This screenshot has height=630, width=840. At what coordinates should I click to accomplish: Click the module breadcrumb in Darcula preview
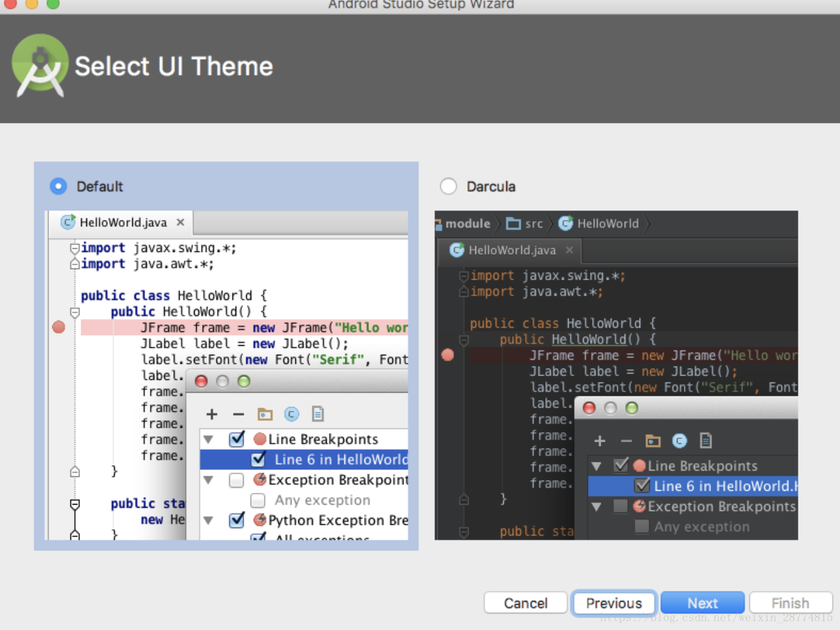[463, 224]
